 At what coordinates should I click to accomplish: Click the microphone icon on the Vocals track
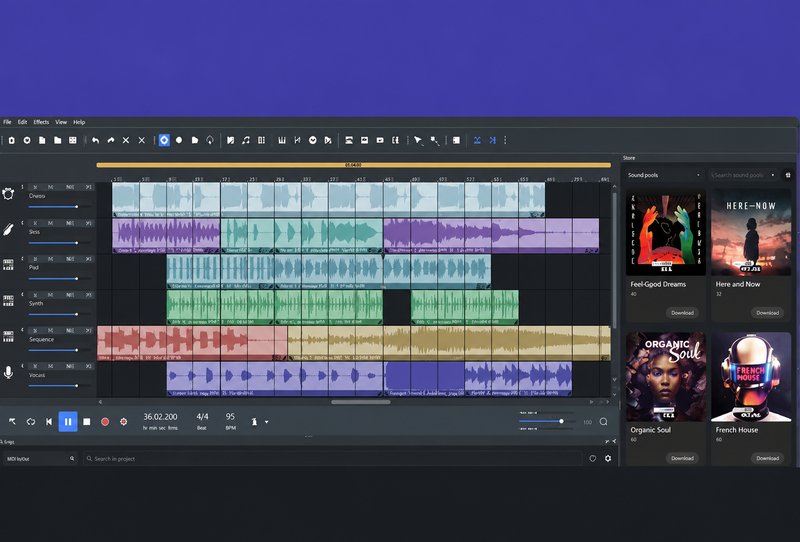[x=8, y=373]
